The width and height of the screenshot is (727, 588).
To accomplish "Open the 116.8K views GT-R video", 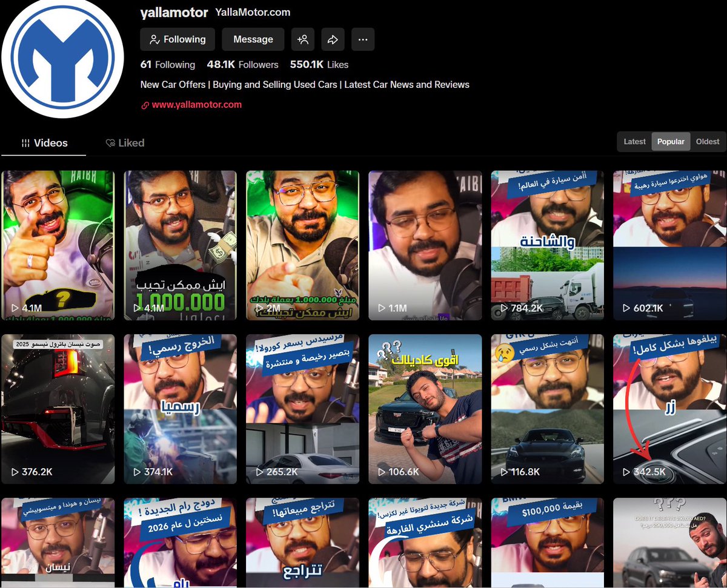I will pos(547,409).
